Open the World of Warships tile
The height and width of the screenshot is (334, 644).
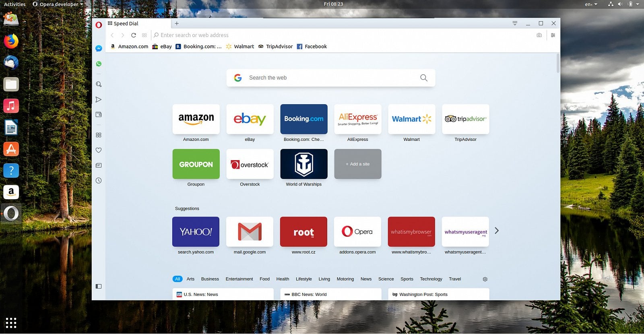point(304,164)
